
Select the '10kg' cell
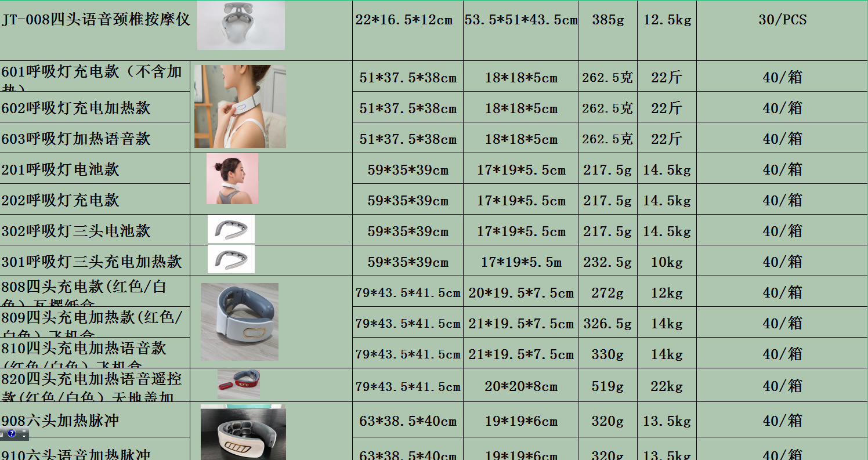(x=667, y=260)
